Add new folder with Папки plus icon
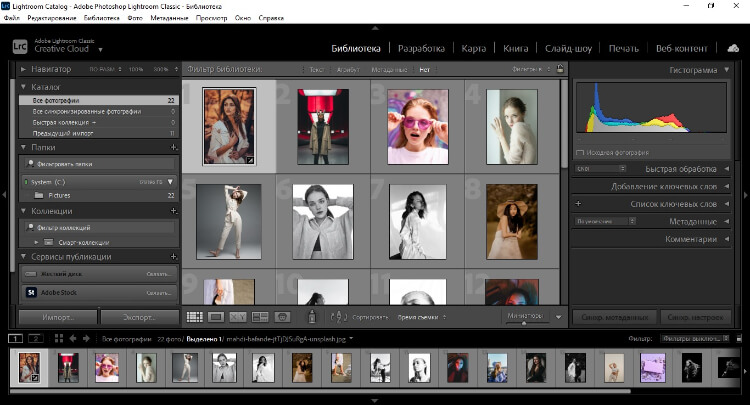Viewport: 750px width, 405px height. click(x=173, y=147)
